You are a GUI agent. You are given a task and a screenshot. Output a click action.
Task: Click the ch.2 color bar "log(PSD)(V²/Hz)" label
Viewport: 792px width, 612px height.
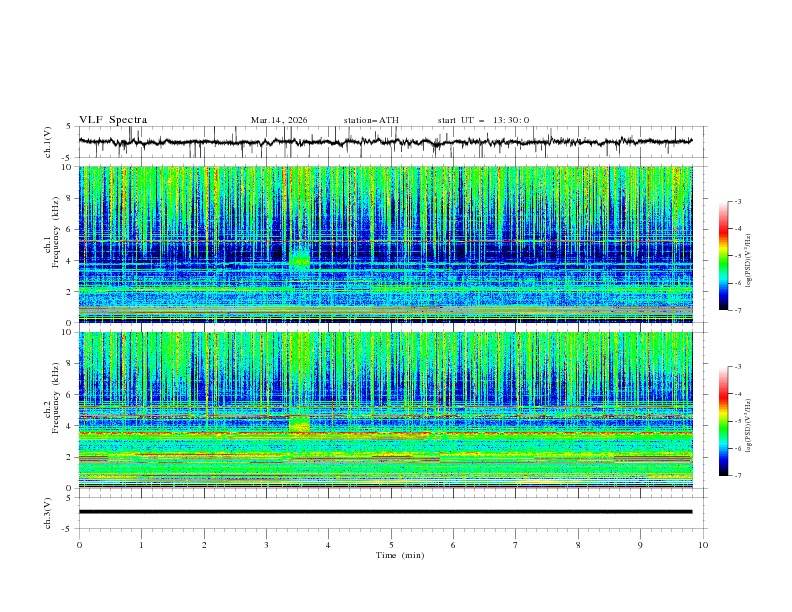point(748,426)
